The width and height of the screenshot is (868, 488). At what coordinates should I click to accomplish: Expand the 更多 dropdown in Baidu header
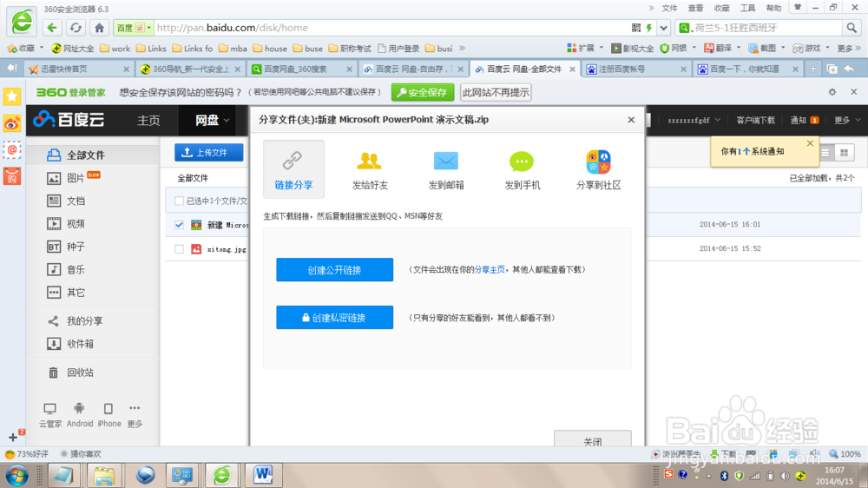(x=847, y=120)
